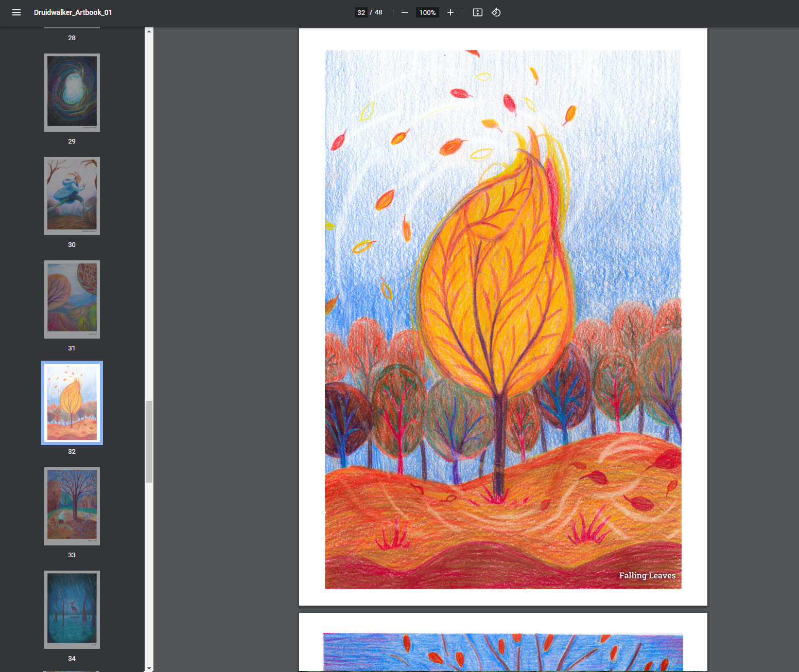Zoom in using the plus icon

point(450,12)
